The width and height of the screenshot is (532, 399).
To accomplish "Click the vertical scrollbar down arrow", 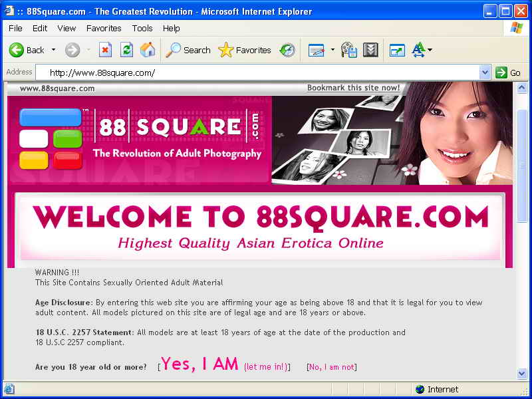I will 522,374.
